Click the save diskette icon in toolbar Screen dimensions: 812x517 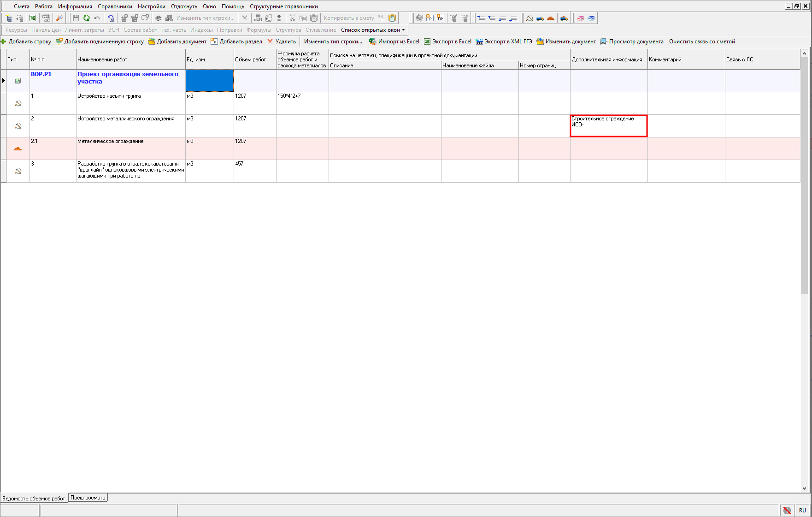click(x=76, y=18)
